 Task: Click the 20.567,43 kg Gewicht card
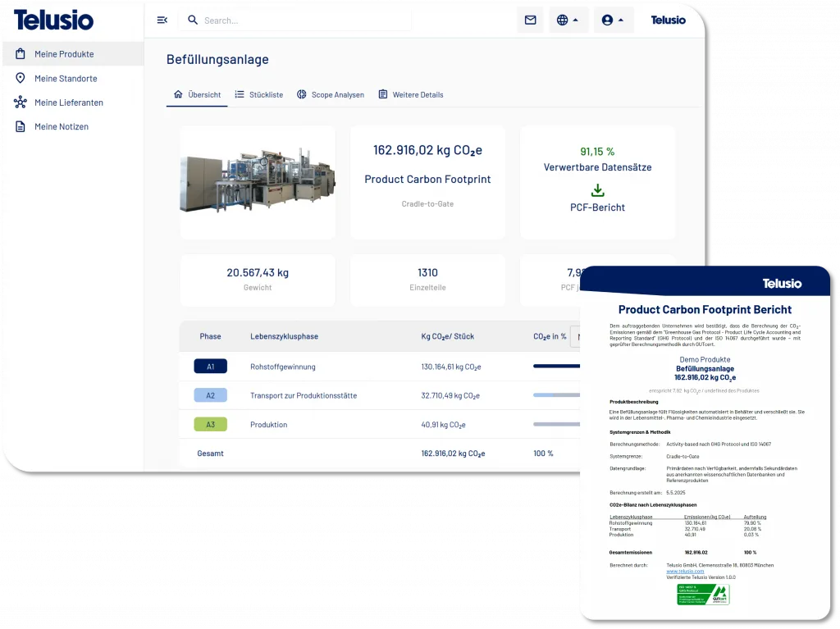pyautogui.click(x=258, y=280)
